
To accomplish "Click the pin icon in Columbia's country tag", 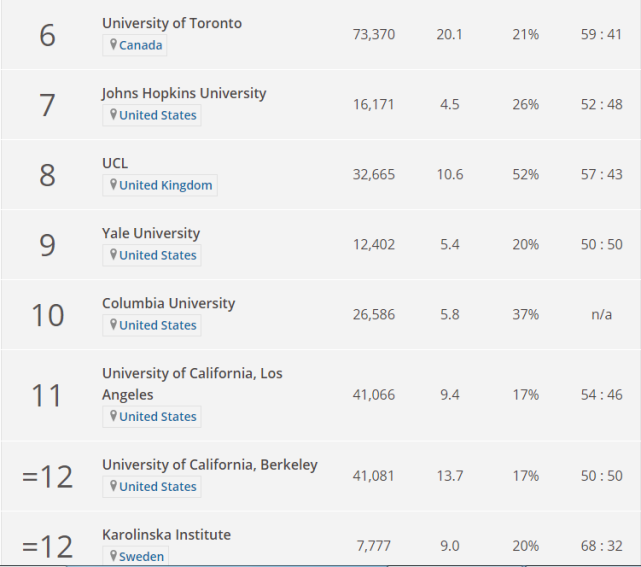I will pyautogui.click(x=114, y=325).
